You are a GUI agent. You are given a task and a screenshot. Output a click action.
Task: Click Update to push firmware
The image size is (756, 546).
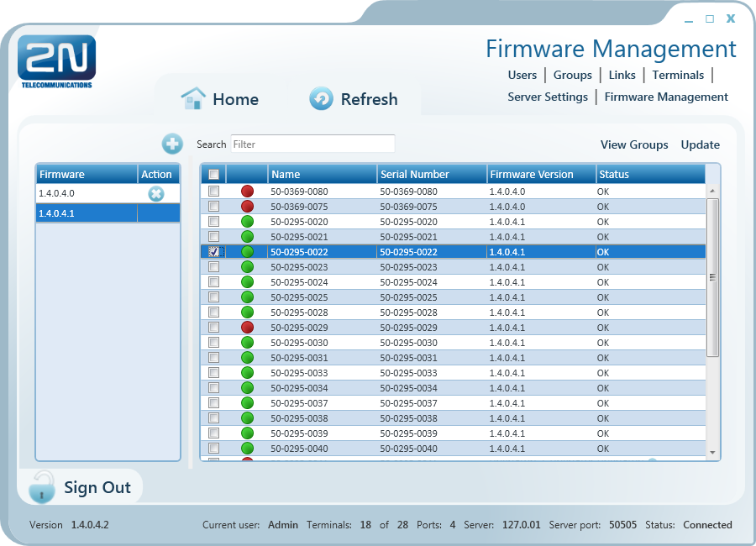point(700,144)
